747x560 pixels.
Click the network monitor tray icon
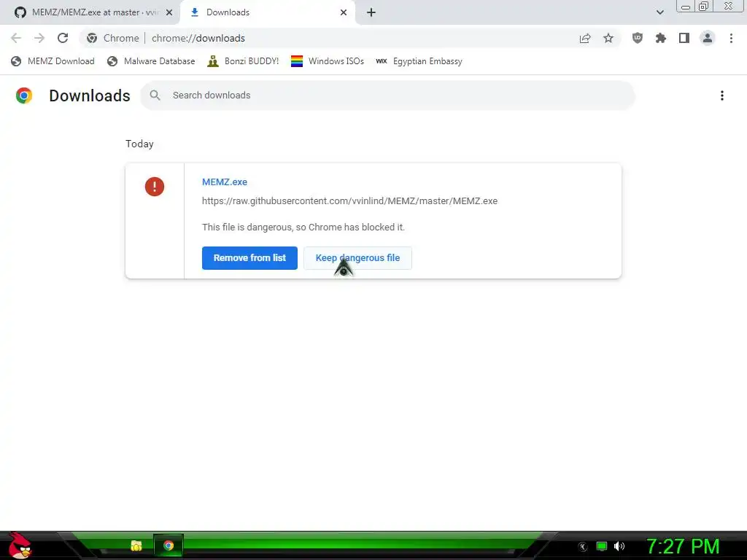point(602,546)
